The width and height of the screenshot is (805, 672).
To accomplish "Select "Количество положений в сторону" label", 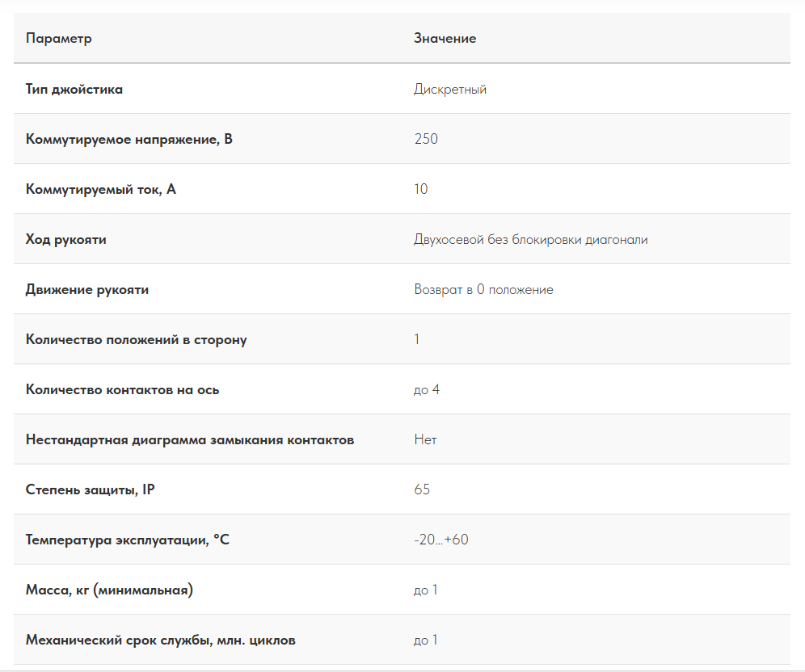I will coord(137,340).
